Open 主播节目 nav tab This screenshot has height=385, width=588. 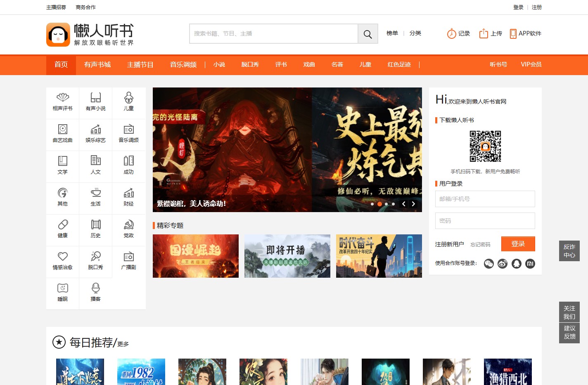pyautogui.click(x=140, y=65)
